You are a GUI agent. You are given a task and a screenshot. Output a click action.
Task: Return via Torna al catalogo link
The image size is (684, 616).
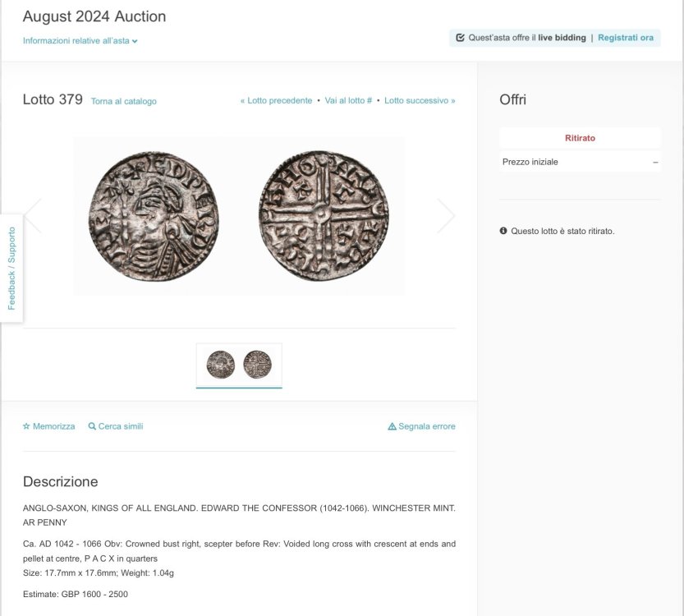123,102
